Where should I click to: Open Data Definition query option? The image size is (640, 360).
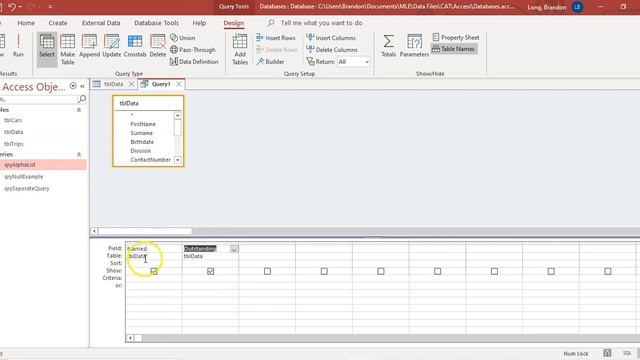click(x=194, y=62)
